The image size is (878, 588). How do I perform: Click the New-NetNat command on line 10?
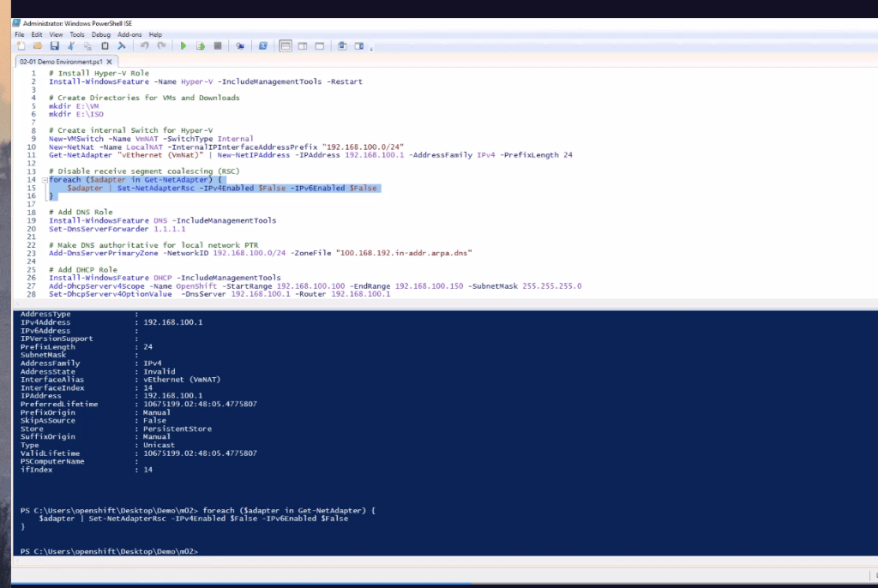tap(226, 147)
